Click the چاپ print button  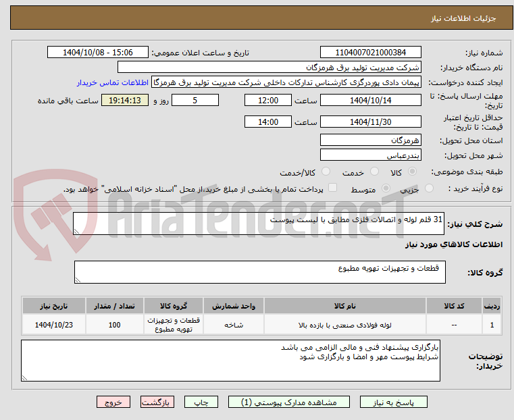(201, 402)
